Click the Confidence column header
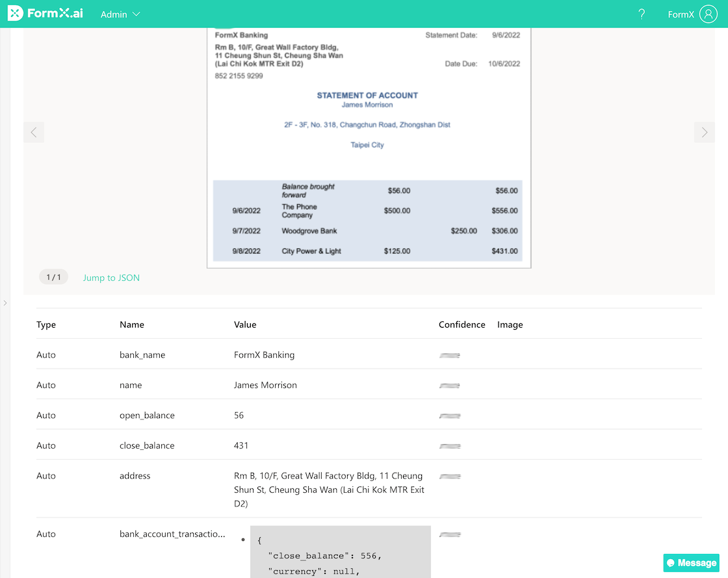Screen dimensions: 728x578 [462, 324]
